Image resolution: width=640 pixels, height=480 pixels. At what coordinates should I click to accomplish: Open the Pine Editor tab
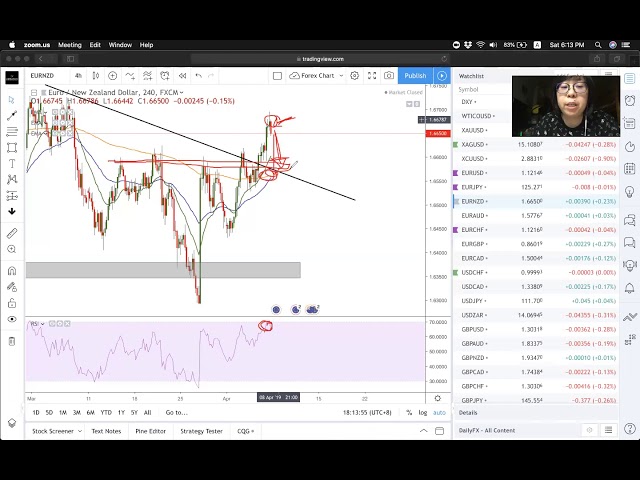tap(150, 431)
